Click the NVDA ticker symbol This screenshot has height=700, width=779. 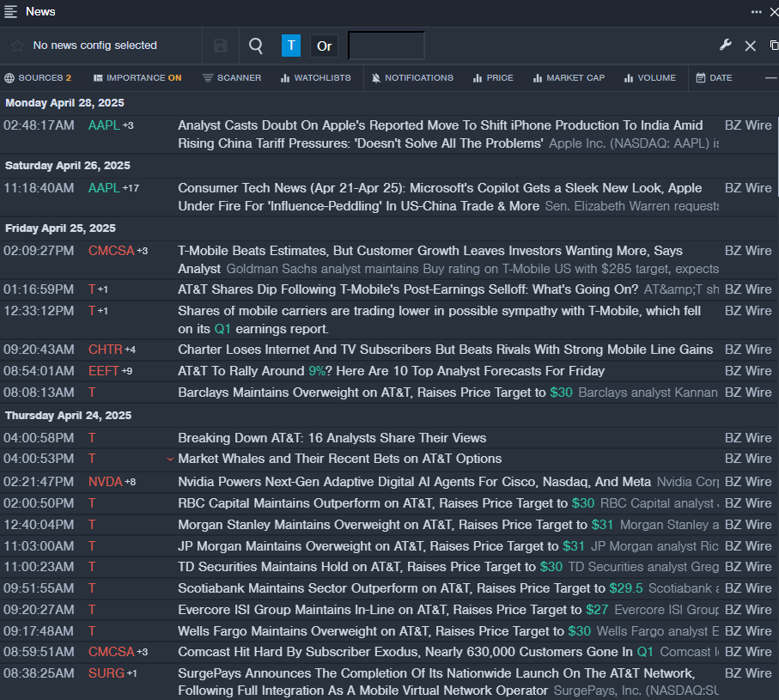coord(106,482)
